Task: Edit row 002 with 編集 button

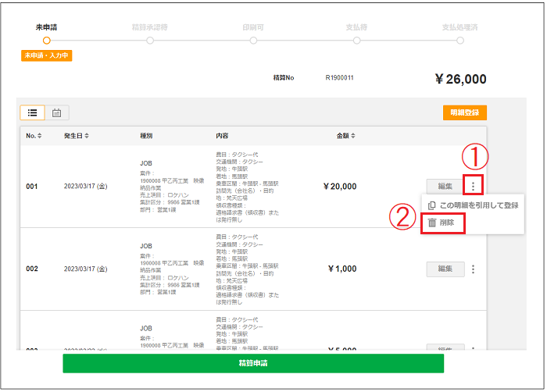Action: tap(445, 269)
